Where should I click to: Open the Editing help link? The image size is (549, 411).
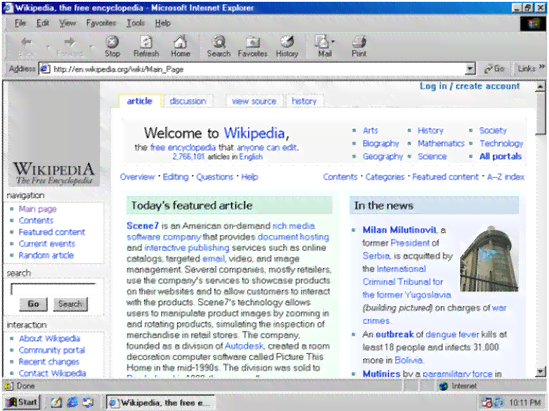pyautogui.click(x=175, y=177)
